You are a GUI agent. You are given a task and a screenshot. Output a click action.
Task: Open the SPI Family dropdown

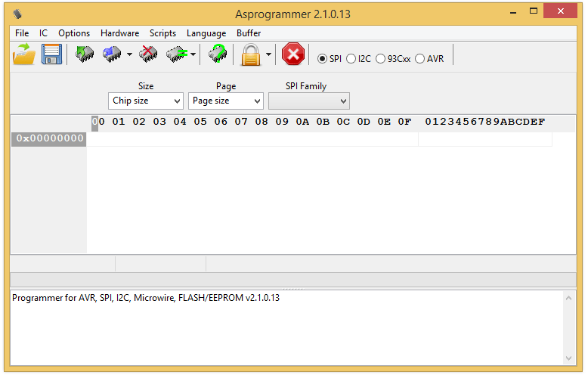309,101
